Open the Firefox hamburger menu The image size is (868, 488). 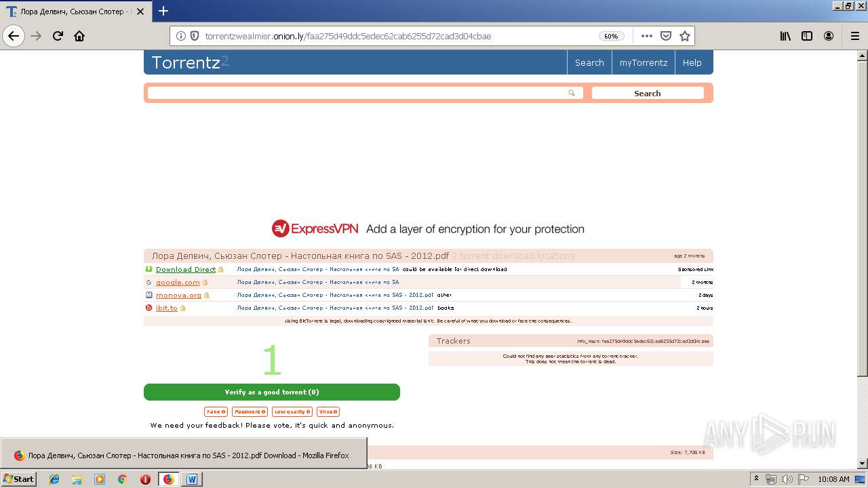click(854, 36)
